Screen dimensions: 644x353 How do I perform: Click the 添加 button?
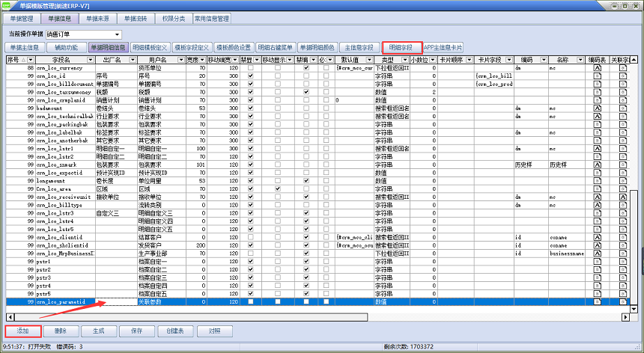(x=22, y=330)
